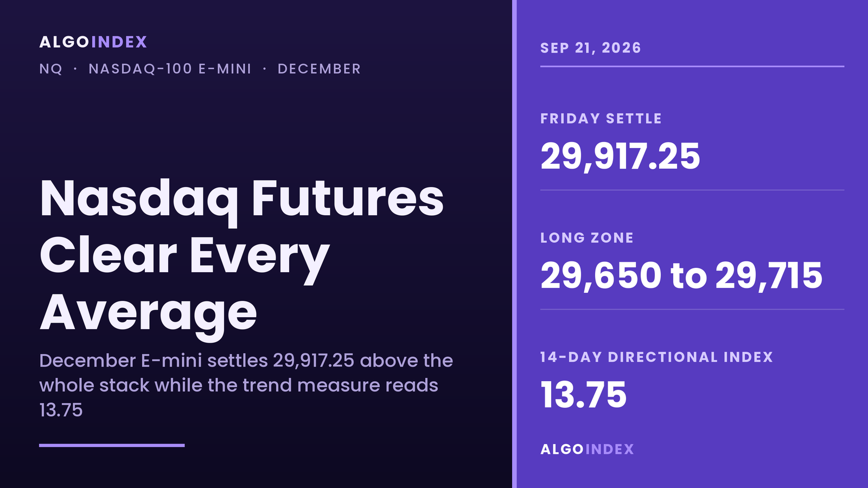Select the LONG ZONE label
Viewport: 868px width, 488px height.
587,238
